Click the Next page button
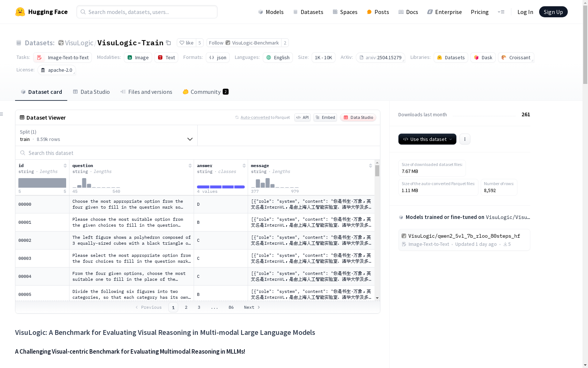Image resolution: width=588 pixels, height=368 pixels. 252,307
